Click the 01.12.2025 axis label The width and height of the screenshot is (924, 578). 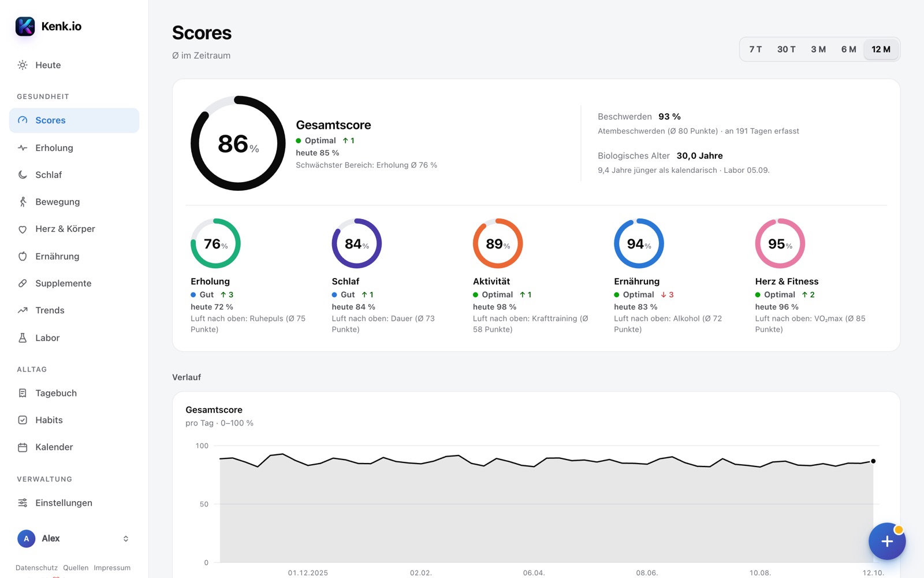pyautogui.click(x=308, y=573)
